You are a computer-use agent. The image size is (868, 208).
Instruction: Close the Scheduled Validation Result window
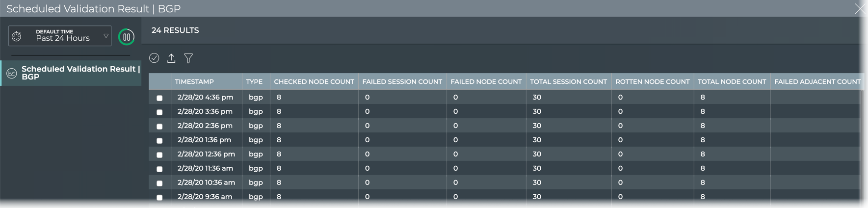860,9
